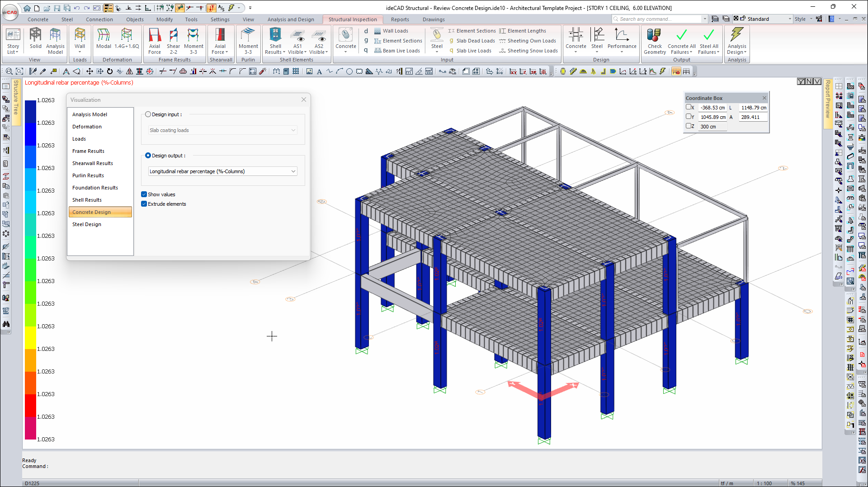Uncheck the Show values checkbox

(144, 194)
